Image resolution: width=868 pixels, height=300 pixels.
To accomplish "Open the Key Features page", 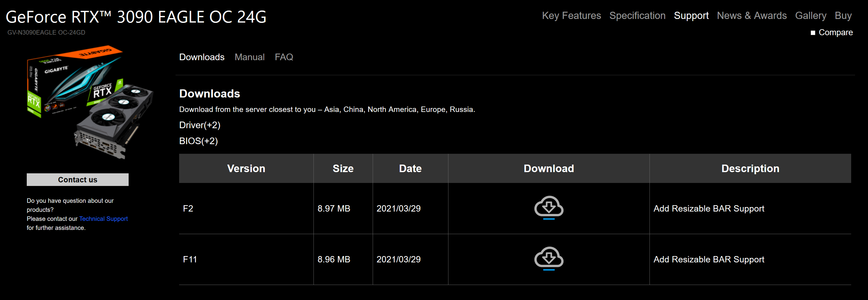I will click(571, 16).
